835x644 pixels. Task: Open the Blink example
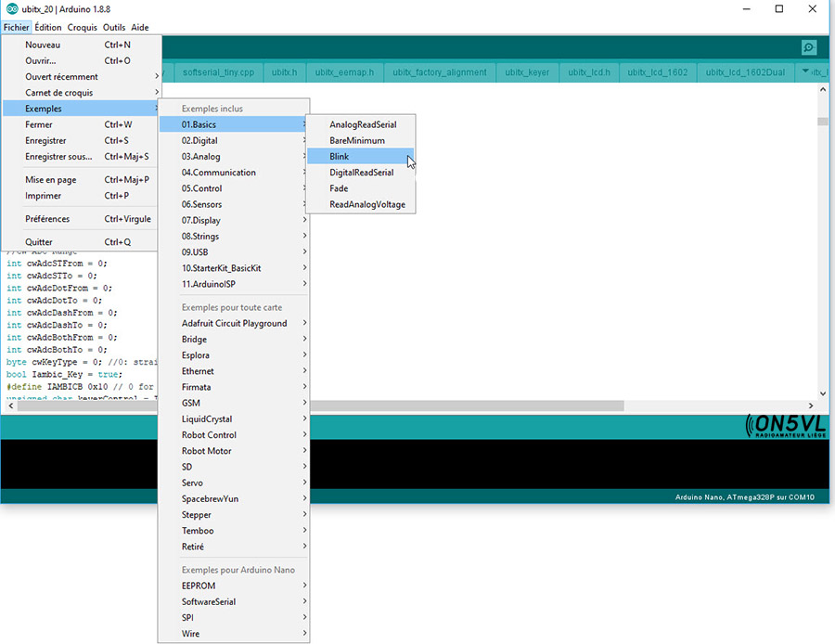click(361, 157)
